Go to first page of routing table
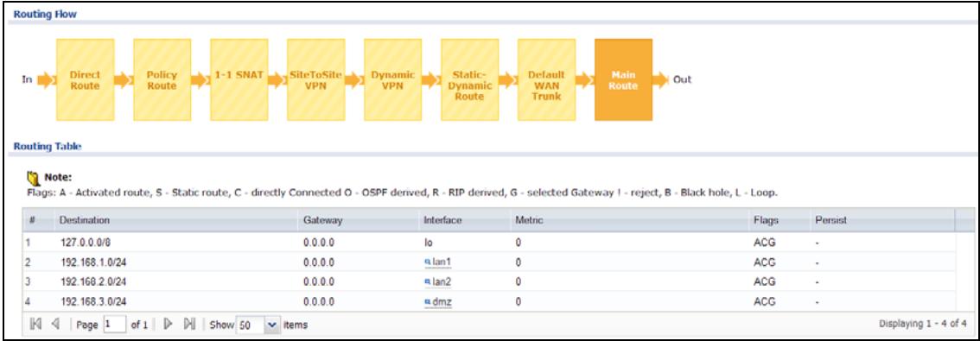Screen dimensions: 980x341 click(36, 324)
